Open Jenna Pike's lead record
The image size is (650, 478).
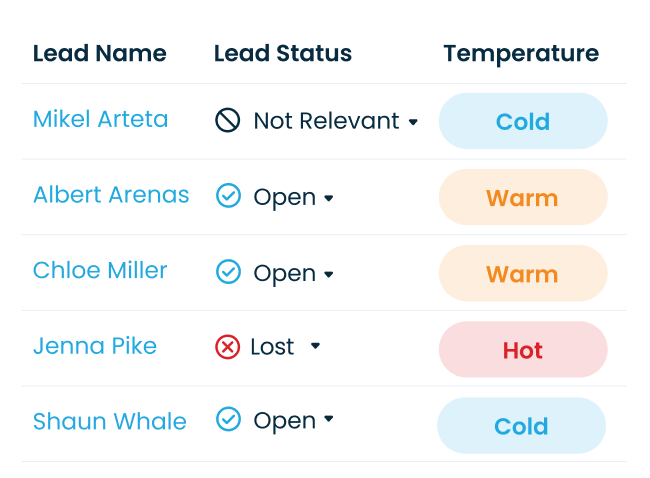pyautogui.click(x=95, y=346)
